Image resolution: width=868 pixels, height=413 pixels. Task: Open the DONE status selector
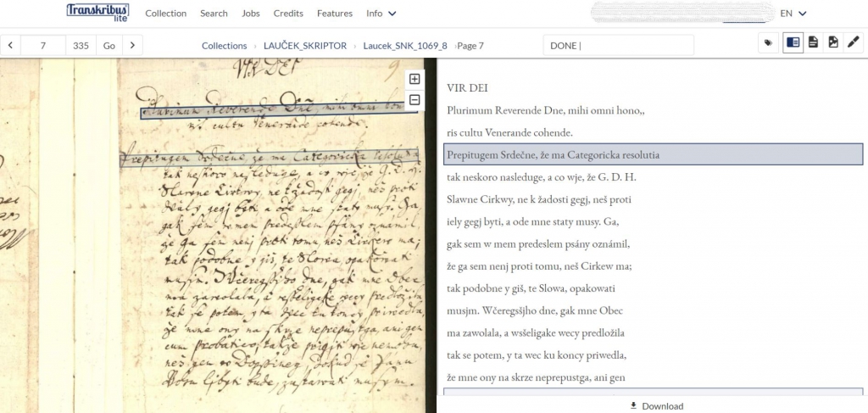(x=617, y=46)
